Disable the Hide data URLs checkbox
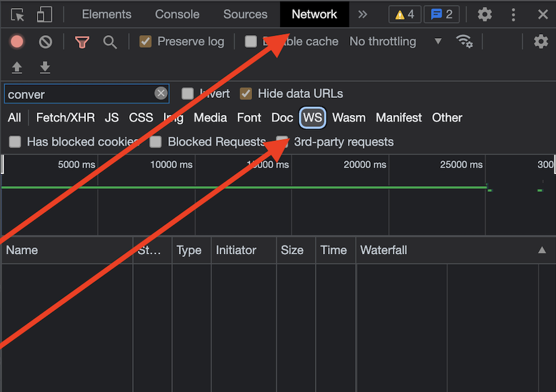 [246, 93]
